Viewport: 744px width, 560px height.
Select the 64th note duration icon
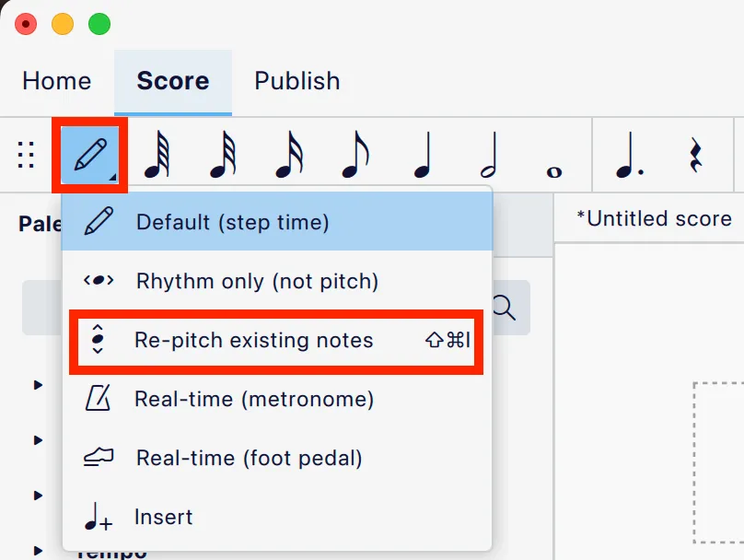[x=155, y=155]
